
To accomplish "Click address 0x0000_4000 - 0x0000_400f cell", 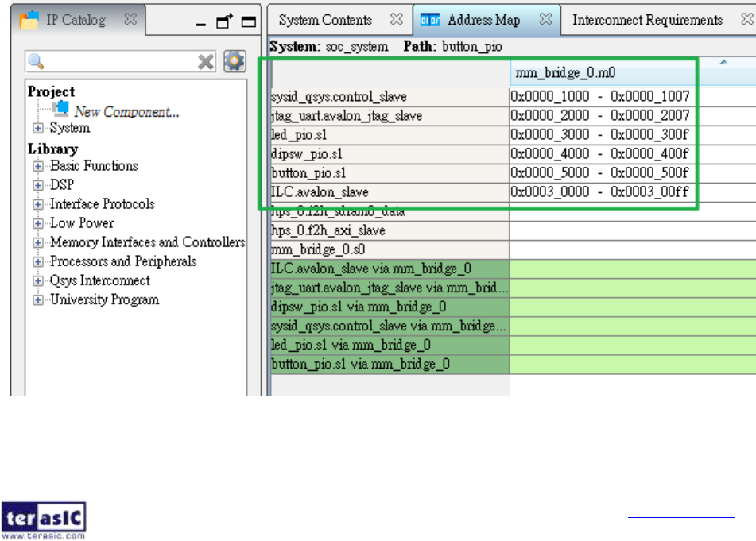I will pyautogui.click(x=600, y=154).
